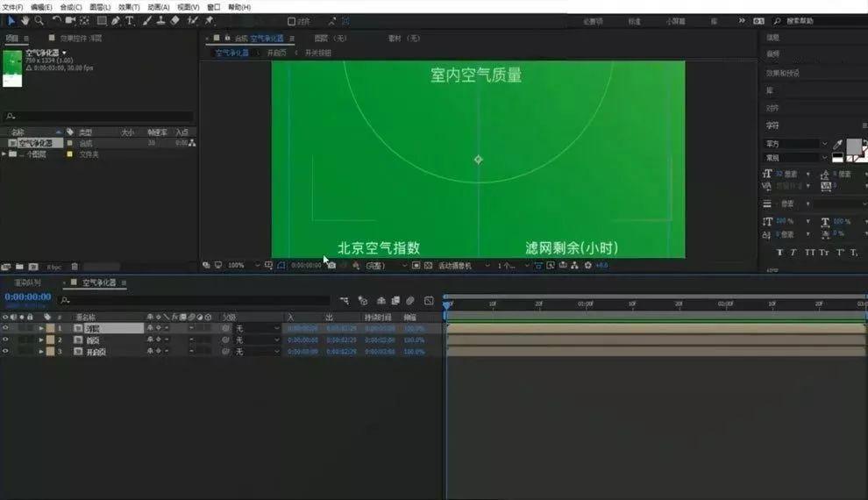Hide layer 2 首页 eye icon
Screen dimensions: 868x500
5,339
